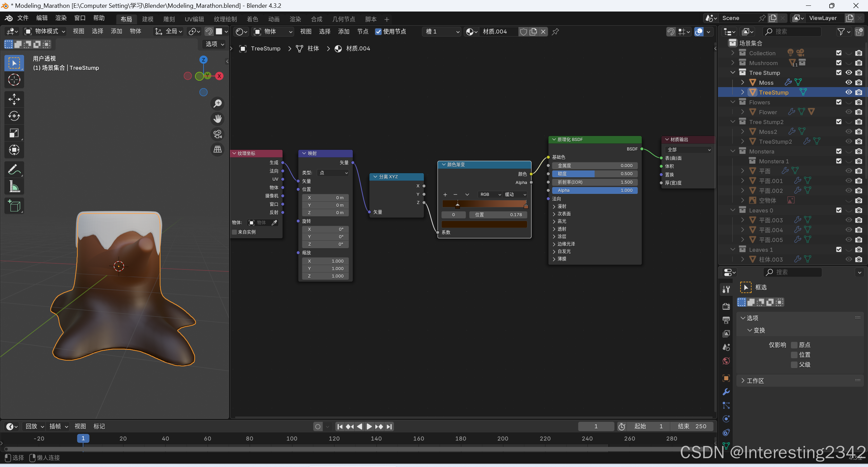
Task: Select the Annotate pencil tool
Action: [x=14, y=169]
